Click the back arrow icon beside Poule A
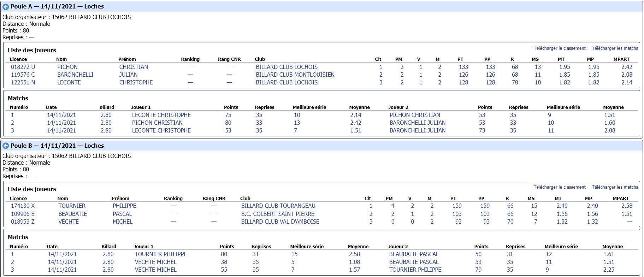Screen dimensions: 644x277 [6, 7]
